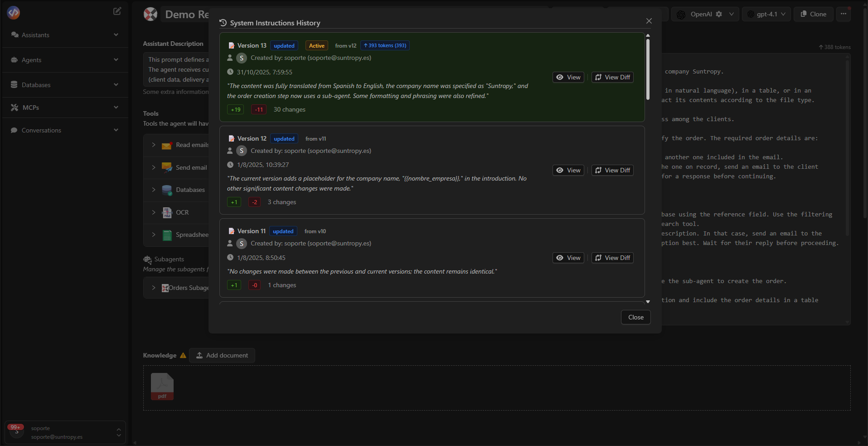Click the Conversations bubble icon
This screenshot has height=446, width=868.
(x=14, y=130)
